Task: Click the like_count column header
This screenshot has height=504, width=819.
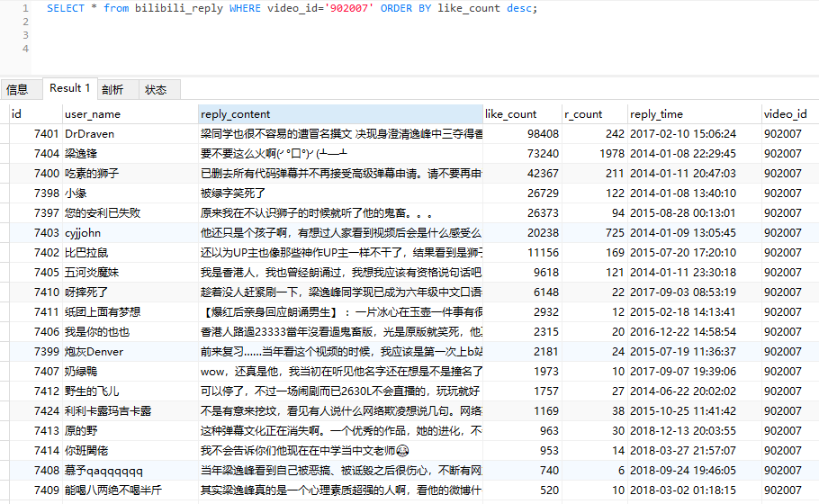Action: tap(522, 114)
